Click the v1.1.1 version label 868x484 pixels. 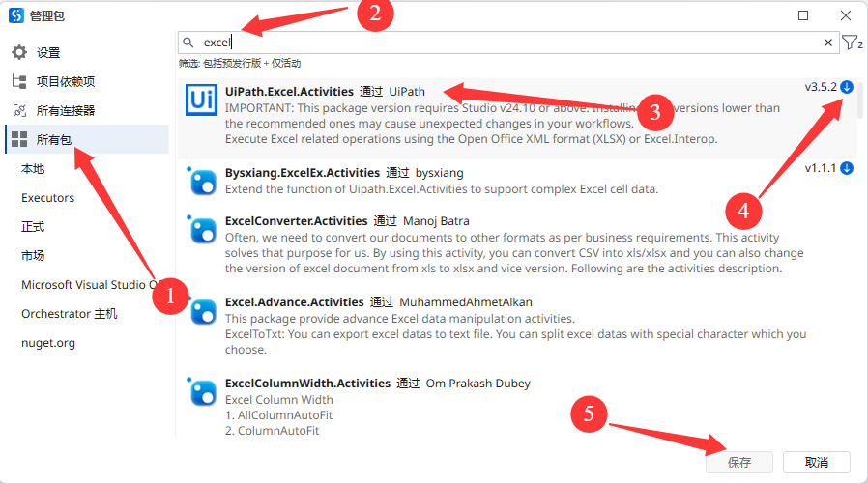point(821,168)
